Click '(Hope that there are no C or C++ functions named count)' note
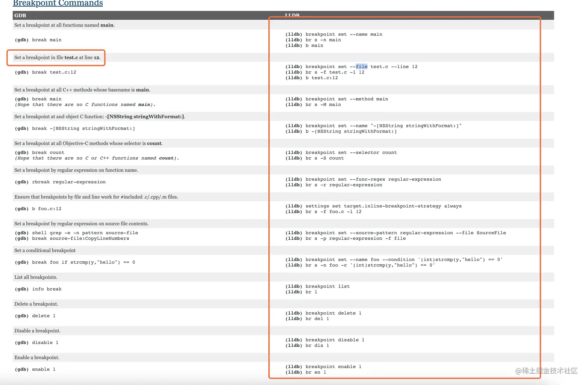588x385 pixels. coord(97,158)
